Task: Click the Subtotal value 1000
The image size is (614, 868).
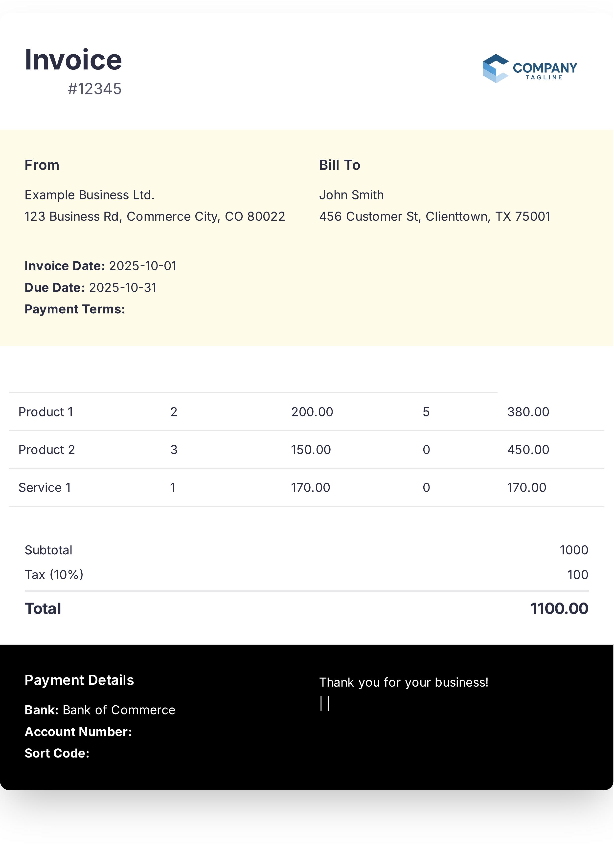Action: pos(573,550)
